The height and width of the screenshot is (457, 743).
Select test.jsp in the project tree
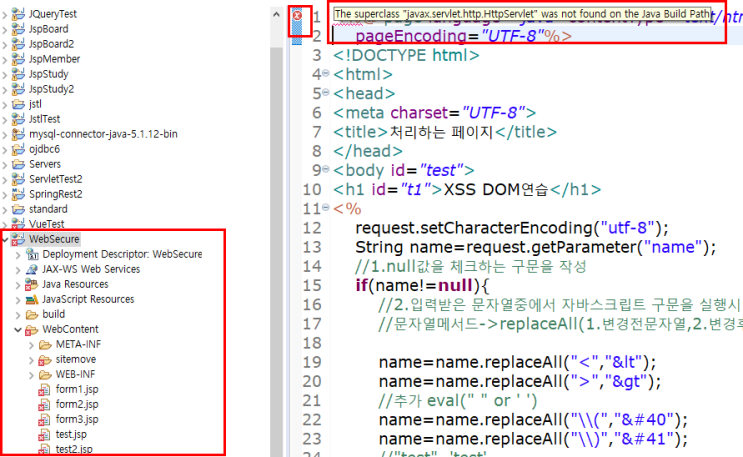(71, 435)
